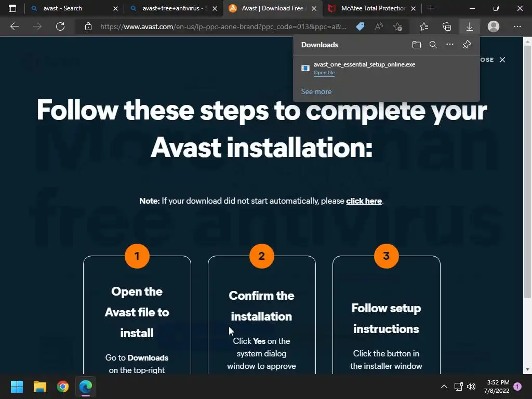The height and width of the screenshot is (399, 532).
Task: Open the tab actions menu icon
Action: (12, 8)
